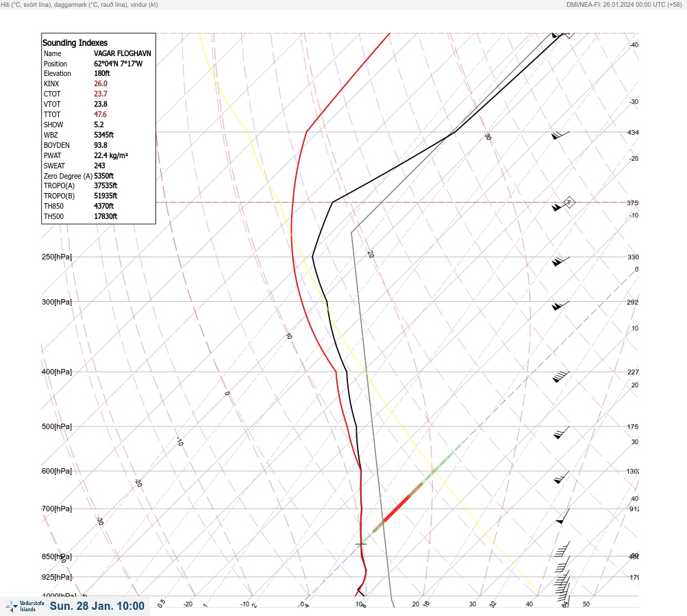
Task: Select the position value 62°04'N 7°17'W
Action: pos(118,64)
